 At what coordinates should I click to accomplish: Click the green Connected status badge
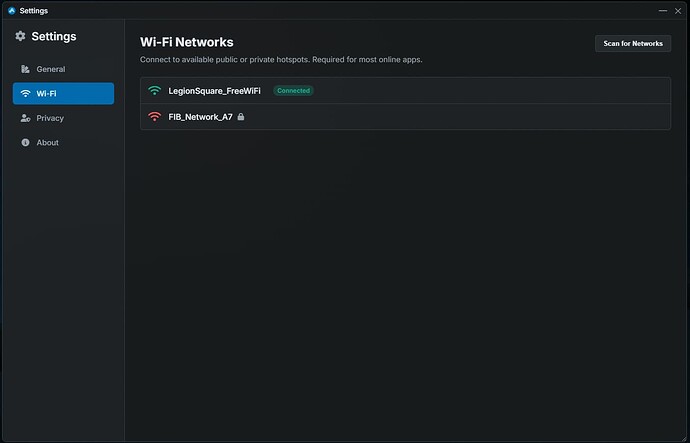coord(293,90)
